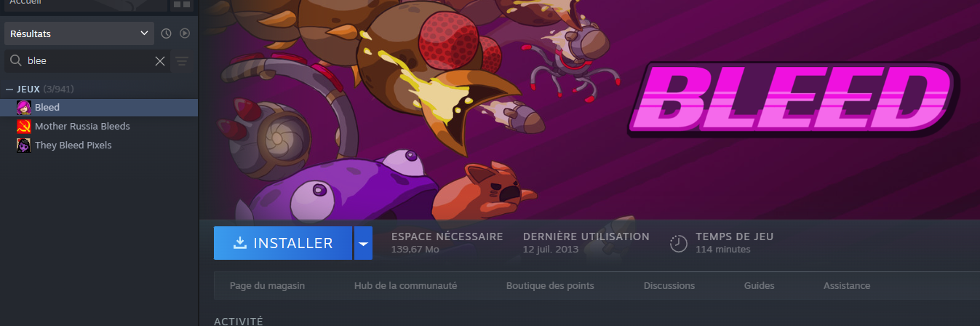Open the Guides tab

759,286
